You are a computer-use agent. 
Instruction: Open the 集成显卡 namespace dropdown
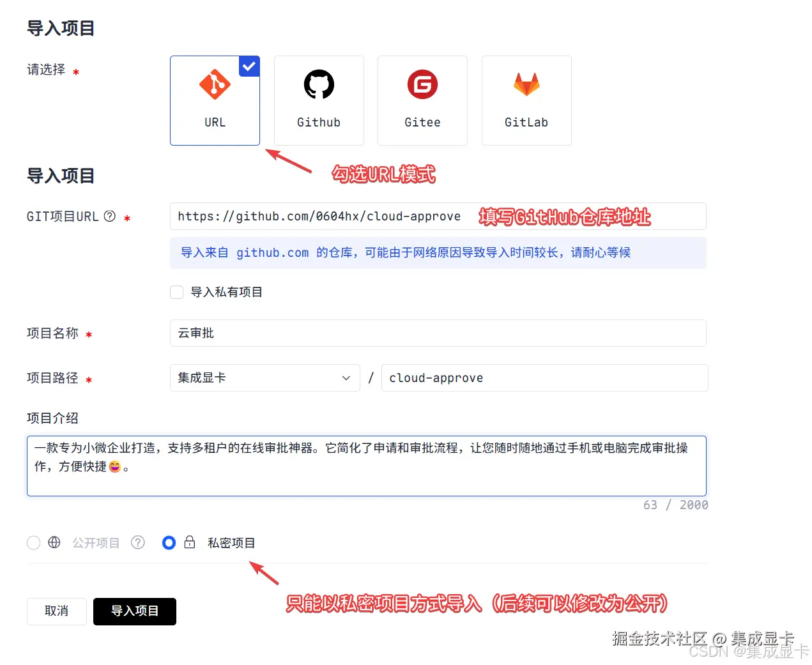[x=264, y=378]
